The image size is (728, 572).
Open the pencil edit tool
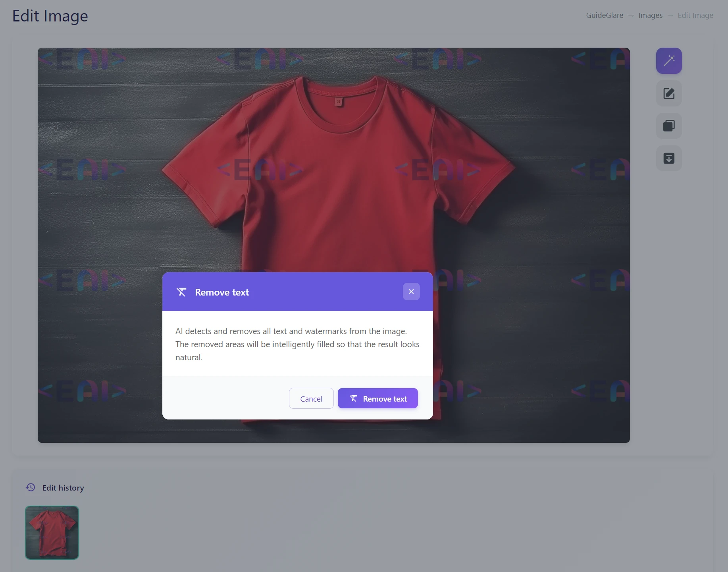(x=668, y=93)
